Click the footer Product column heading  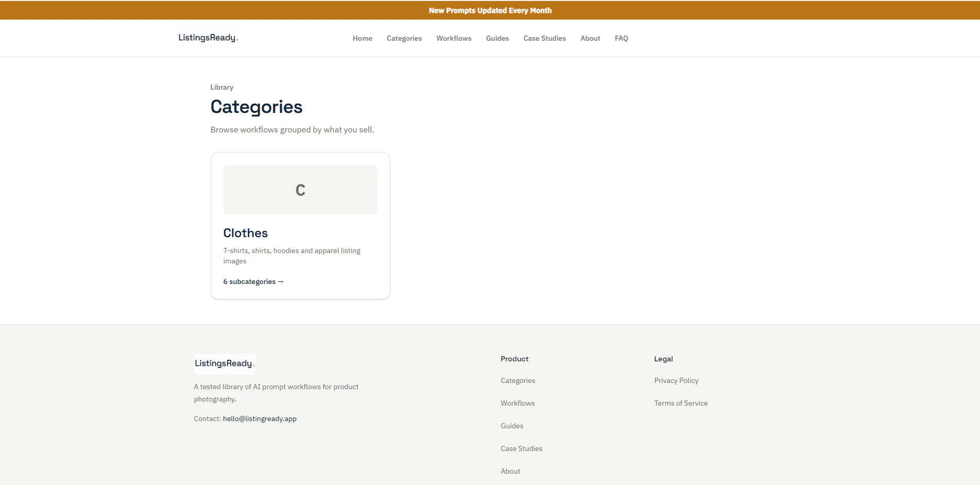click(x=514, y=359)
